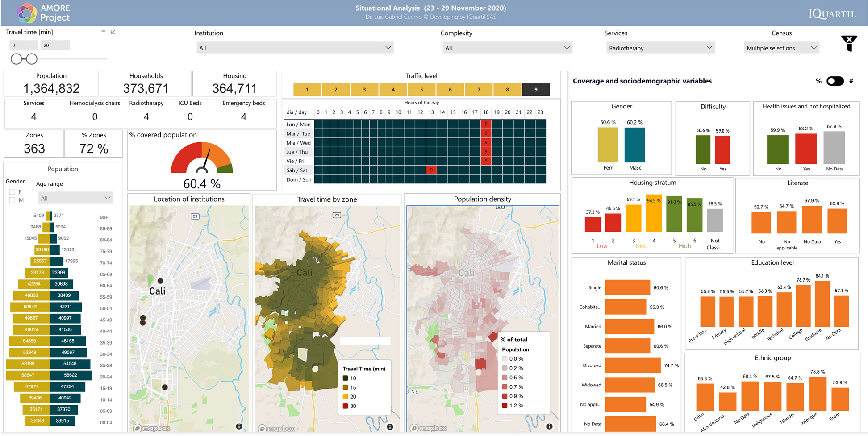Click the Vie / Fri hour 18 red cell
The height and width of the screenshot is (436, 868).
(x=486, y=161)
